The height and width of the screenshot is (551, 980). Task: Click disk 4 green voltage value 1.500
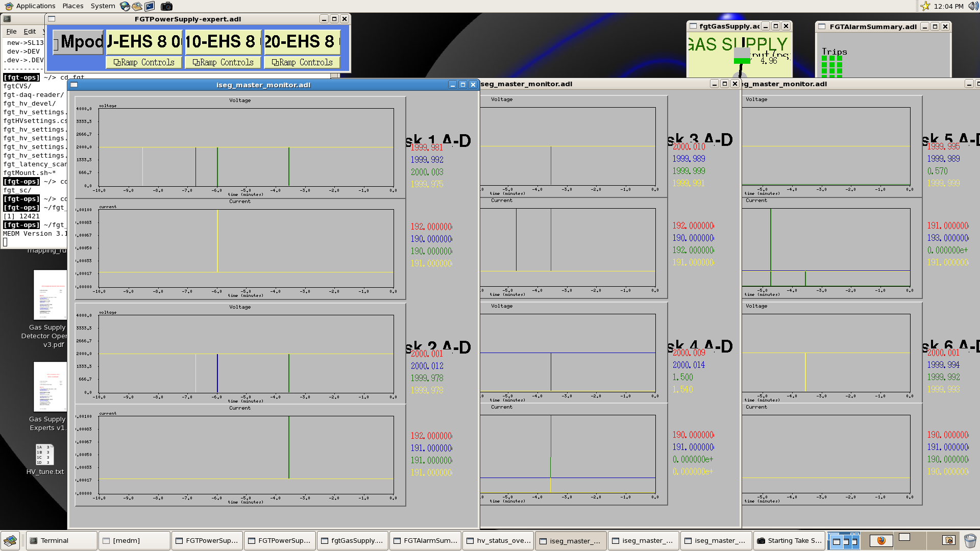(x=682, y=377)
